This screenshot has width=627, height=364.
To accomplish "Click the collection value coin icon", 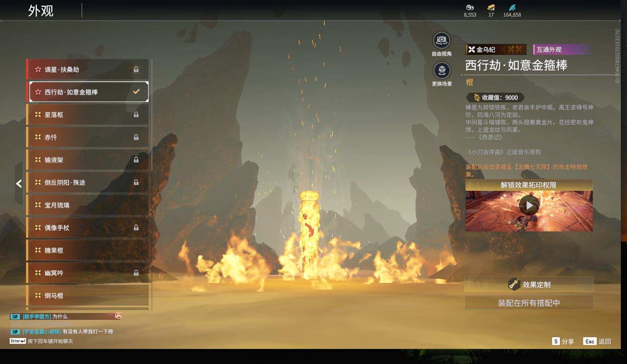I will pyautogui.click(x=476, y=98).
